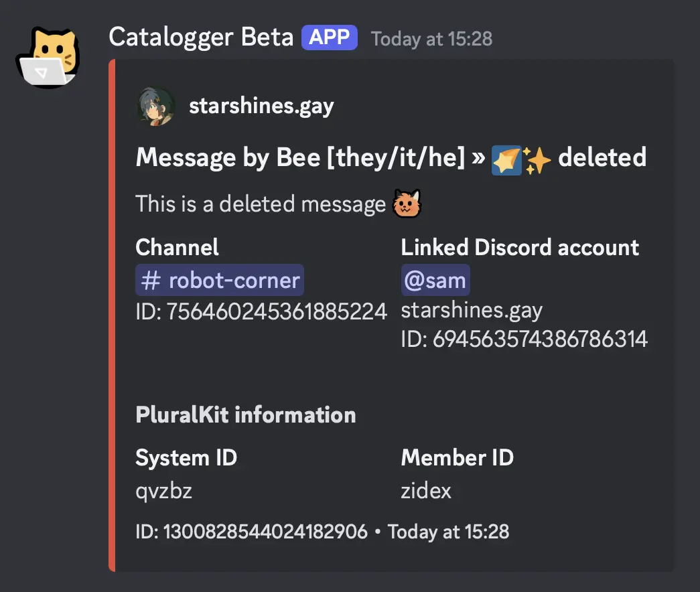Open the #robot-corner channel mention
The width and height of the screenshot is (700, 592).
(220, 280)
